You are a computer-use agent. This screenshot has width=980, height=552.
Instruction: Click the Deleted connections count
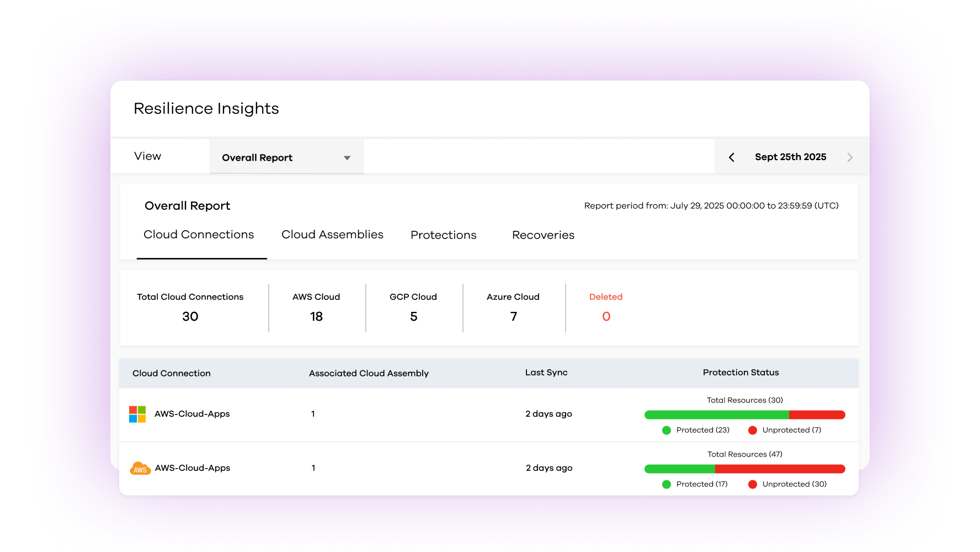pos(606,317)
